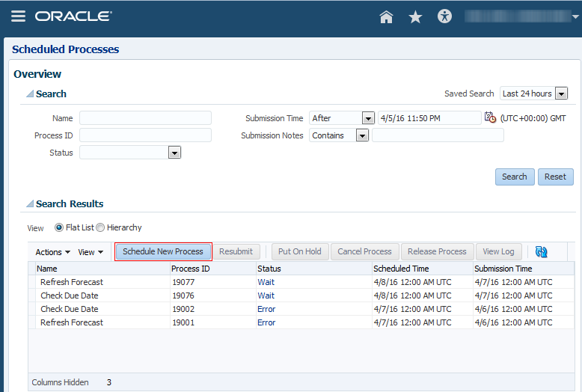Open the Submission Time operator dropdown

(x=368, y=118)
